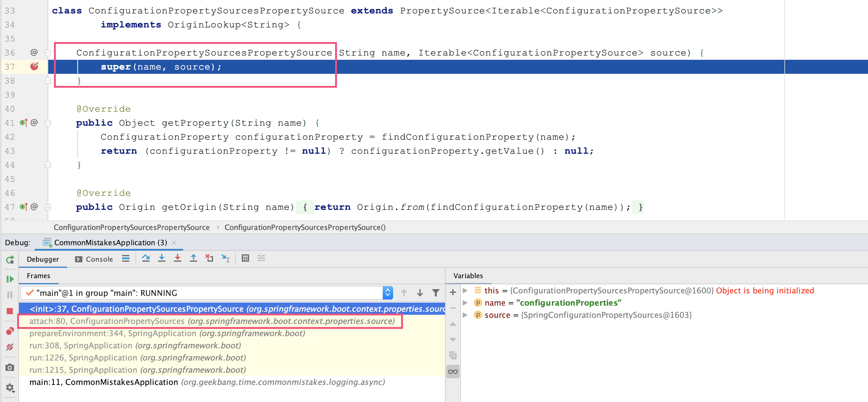Select the CommonMistakesApplication (3) debug tab

110,243
